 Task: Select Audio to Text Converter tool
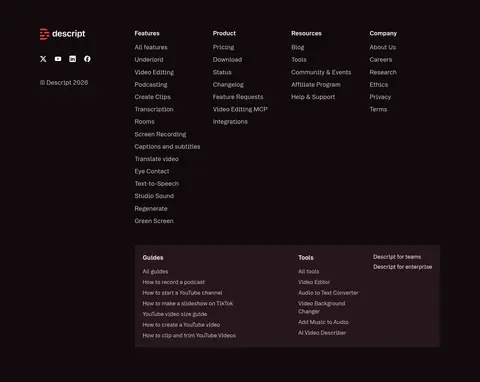[328, 293]
